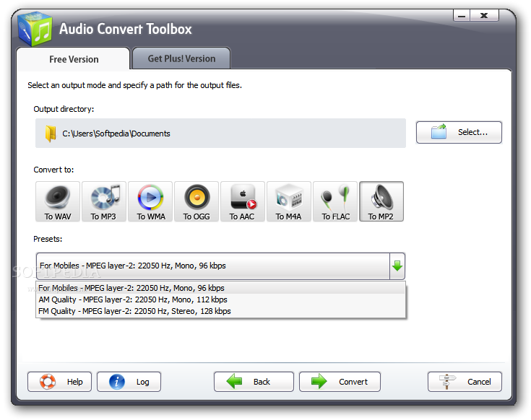
Task: Select the For Mobiles 96 kbps preset
Action: [220, 288]
